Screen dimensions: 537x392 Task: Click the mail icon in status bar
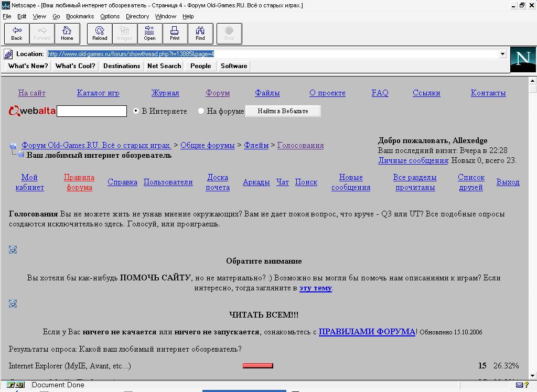519,385
